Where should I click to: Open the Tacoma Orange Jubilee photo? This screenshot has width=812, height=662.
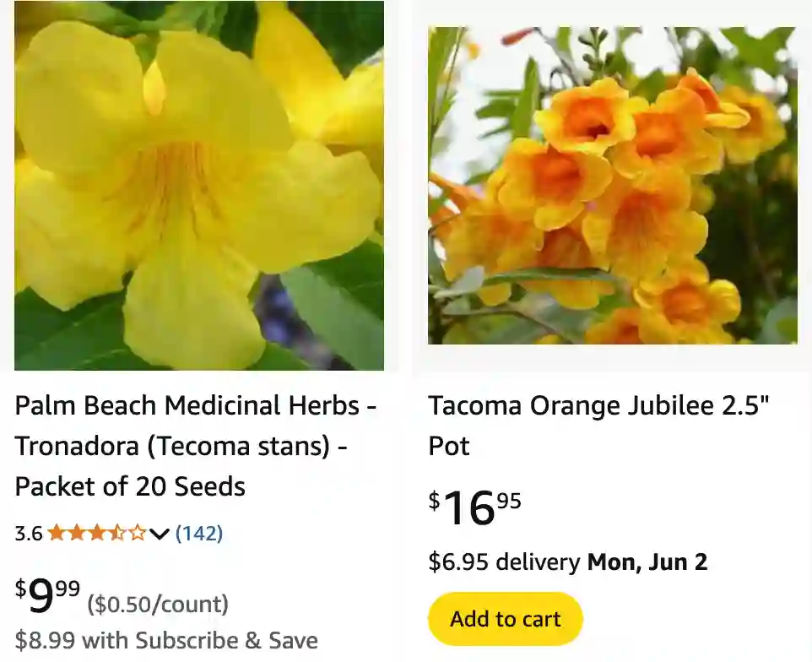coord(612,186)
